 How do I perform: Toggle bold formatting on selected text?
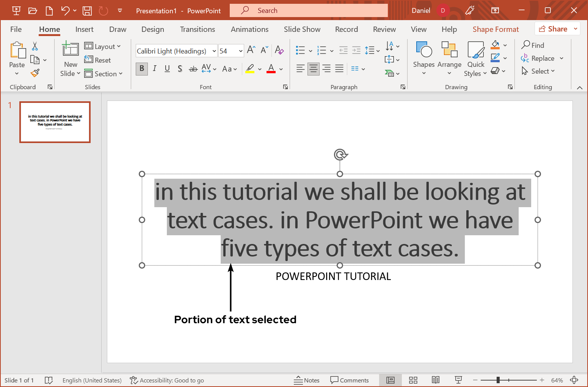point(141,69)
